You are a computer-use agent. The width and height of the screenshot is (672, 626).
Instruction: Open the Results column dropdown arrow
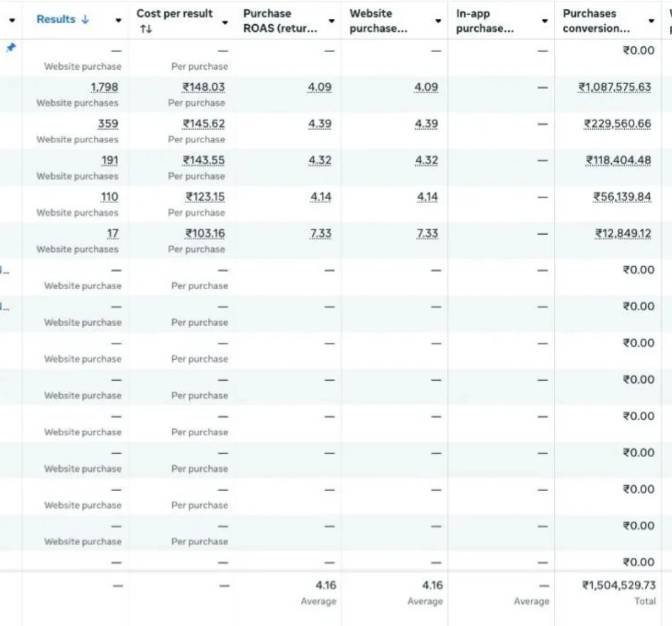pyautogui.click(x=119, y=20)
